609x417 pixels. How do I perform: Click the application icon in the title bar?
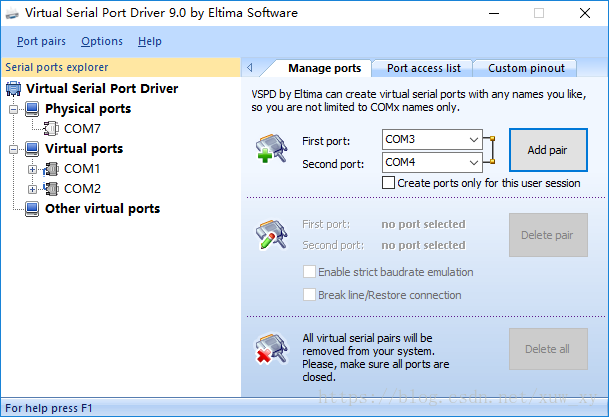(12, 13)
